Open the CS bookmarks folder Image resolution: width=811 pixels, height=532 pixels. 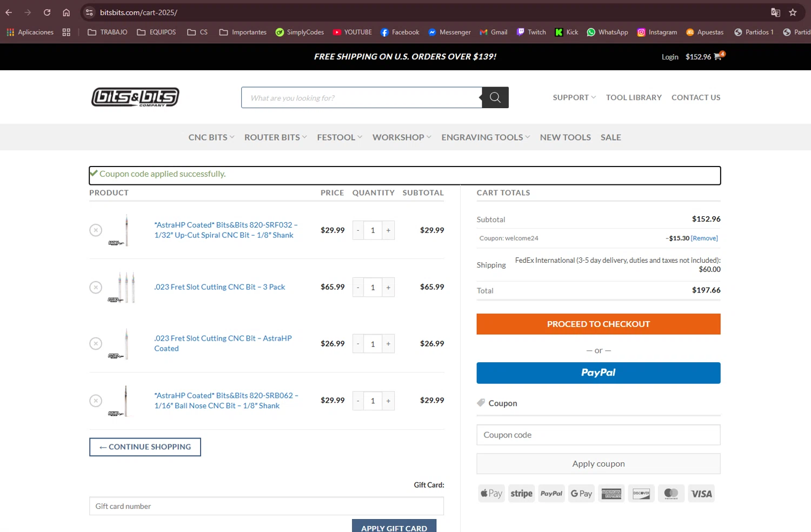(197, 32)
